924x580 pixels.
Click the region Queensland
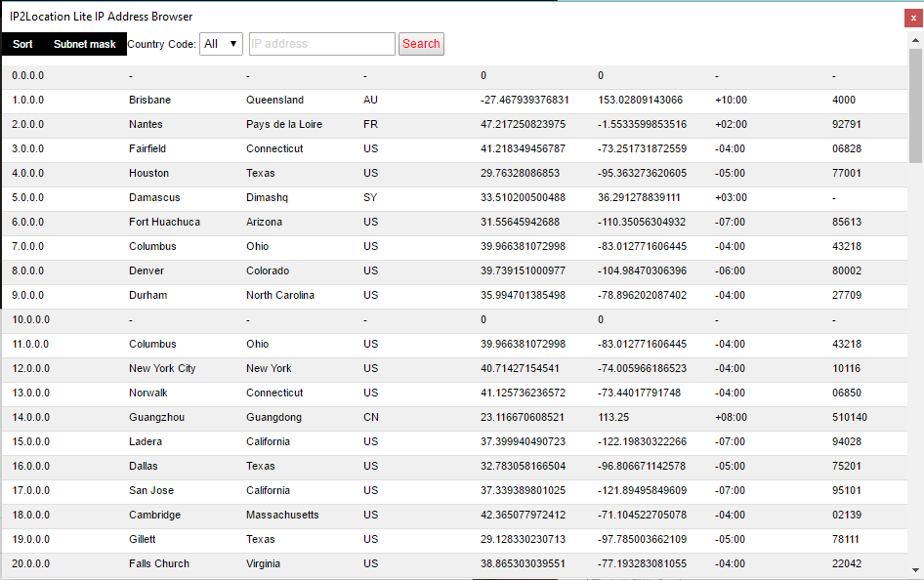click(x=274, y=101)
